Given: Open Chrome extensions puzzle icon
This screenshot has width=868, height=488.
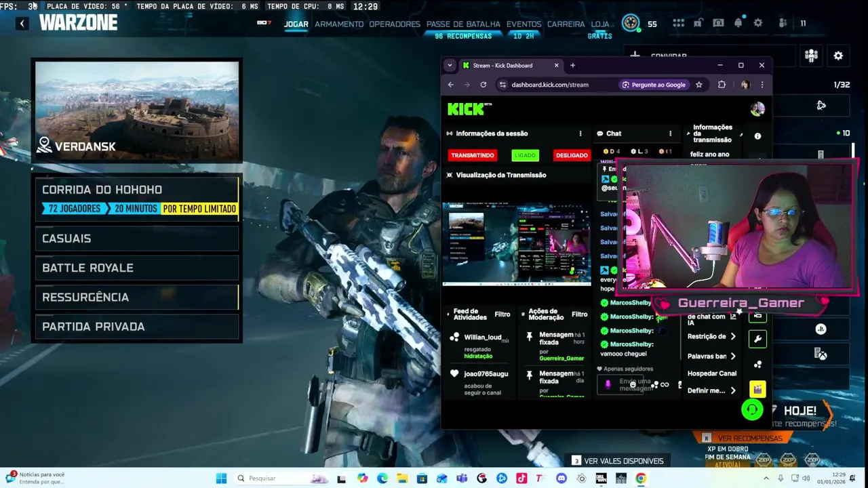Looking at the screenshot, I should click(x=722, y=85).
